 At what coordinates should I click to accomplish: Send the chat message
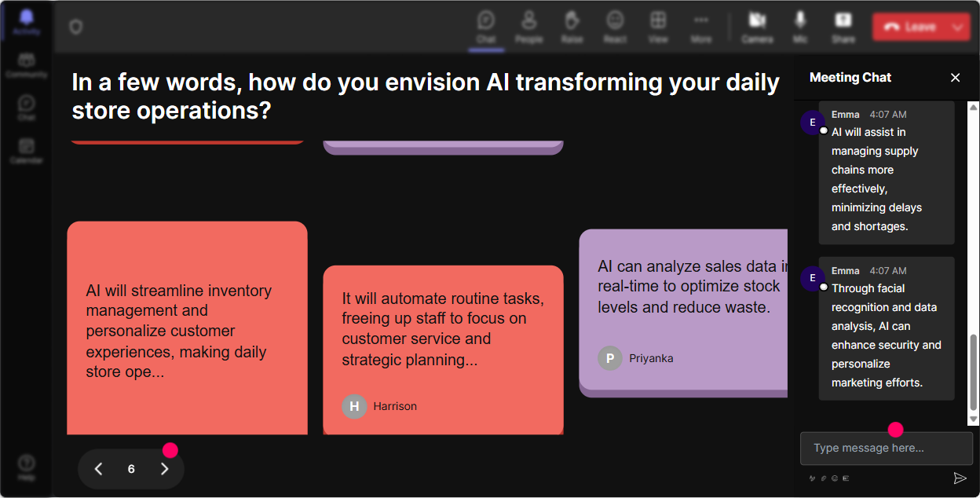[x=959, y=478]
